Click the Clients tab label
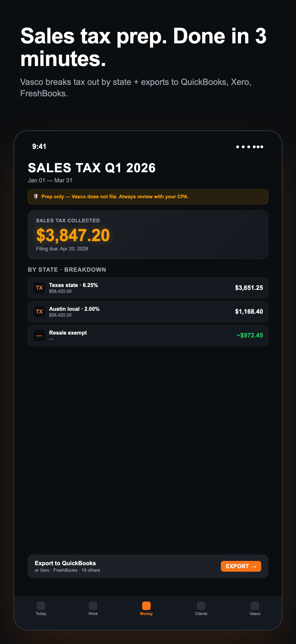 coord(201,614)
